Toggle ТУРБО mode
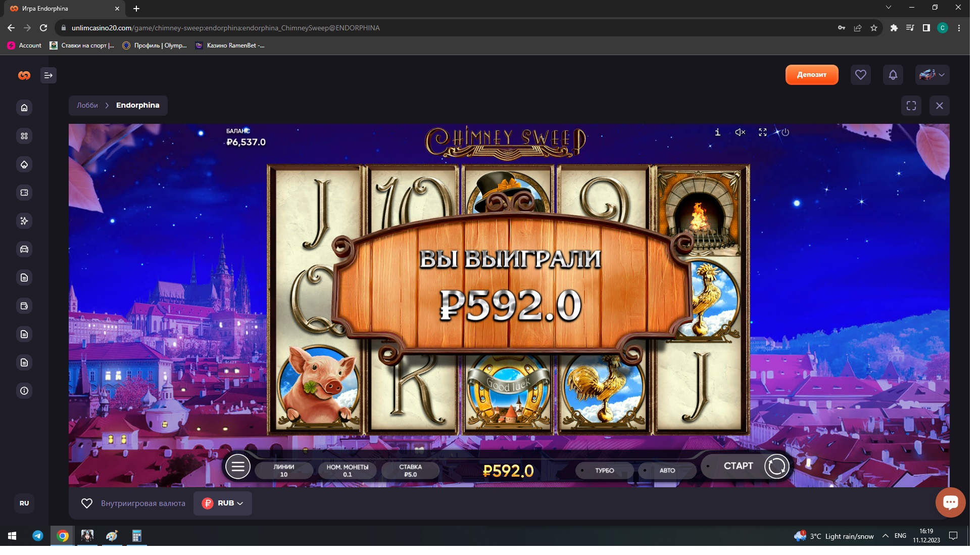Viewport: 980px width, 555px height. (604, 471)
